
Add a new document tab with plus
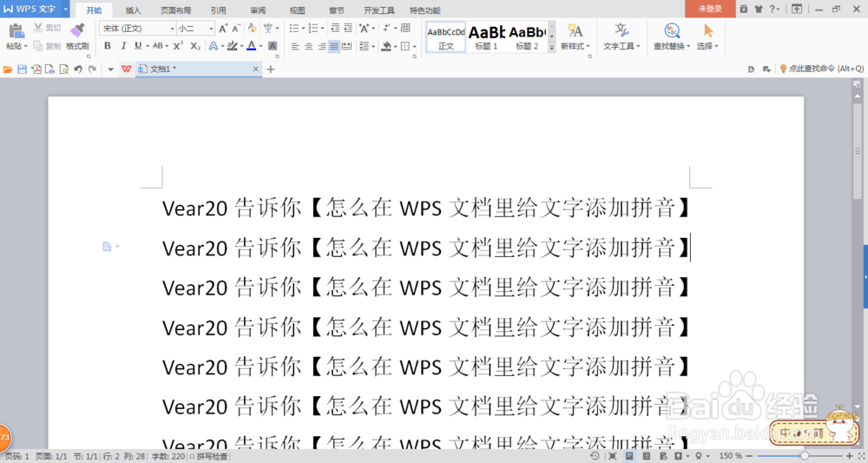[271, 69]
